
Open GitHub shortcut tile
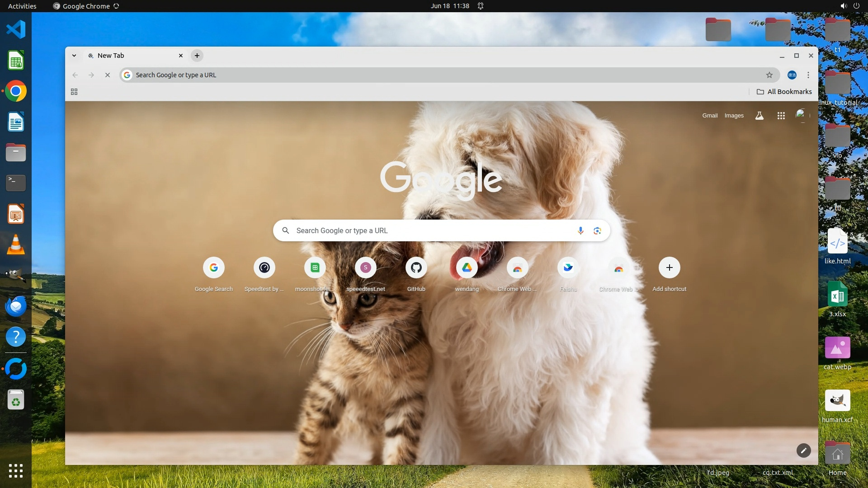tap(416, 268)
